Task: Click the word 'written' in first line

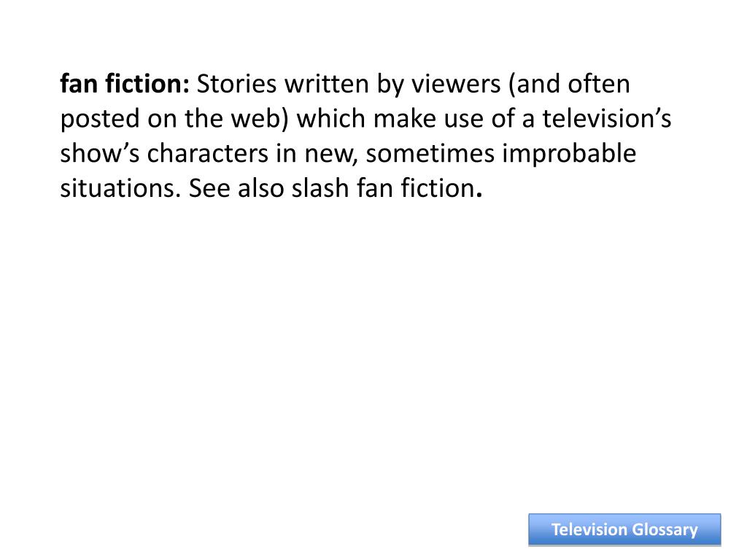Action: coord(327,84)
